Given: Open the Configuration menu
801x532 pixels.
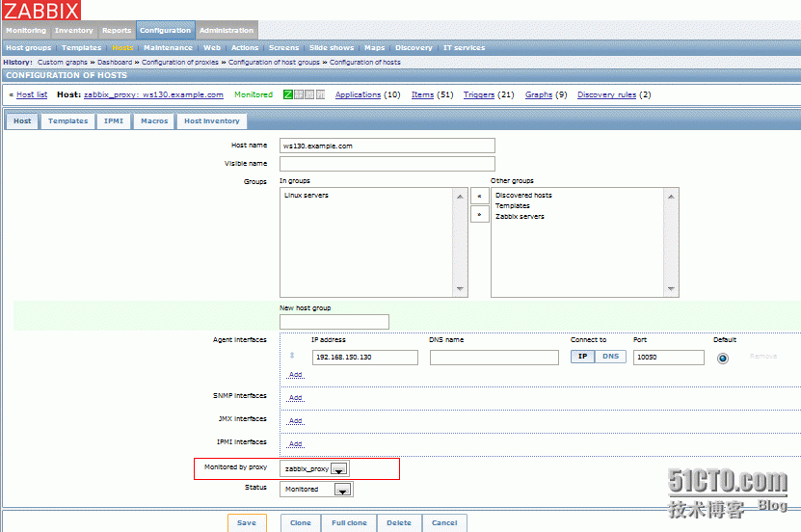Looking at the screenshot, I should [166, 30].
